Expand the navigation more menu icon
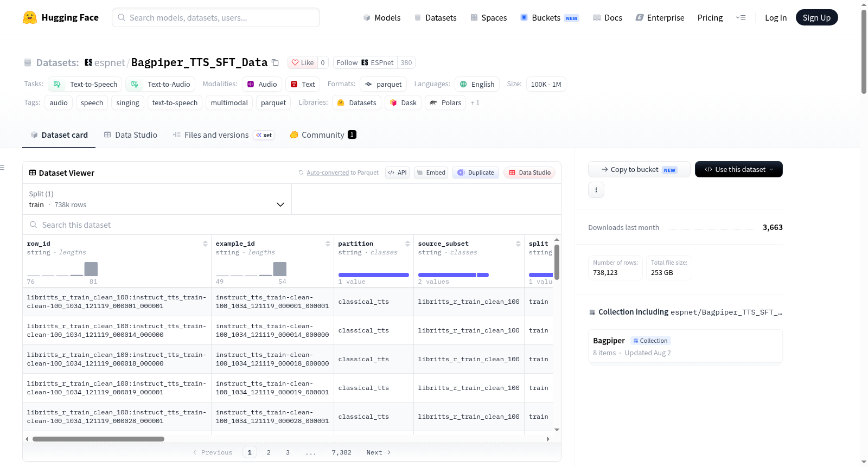The image size is (868, 467). point(741,17)
